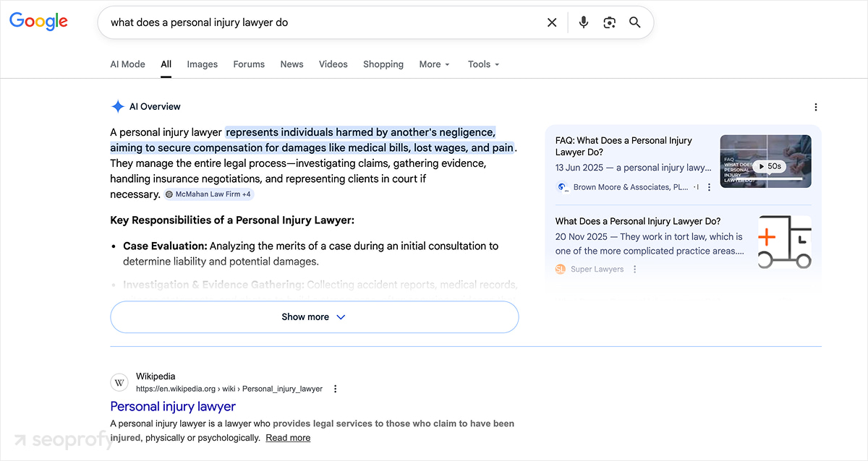Open the Tools dropdown

[x=483, y=64]
